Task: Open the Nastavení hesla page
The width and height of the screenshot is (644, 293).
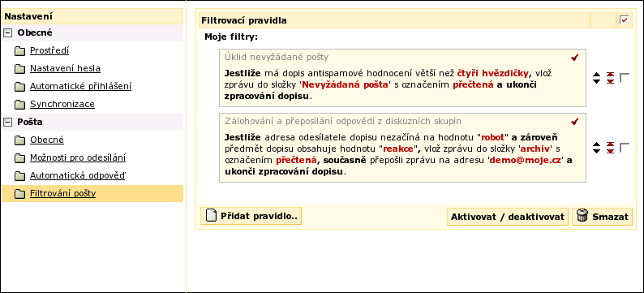Action: (66, 69)
